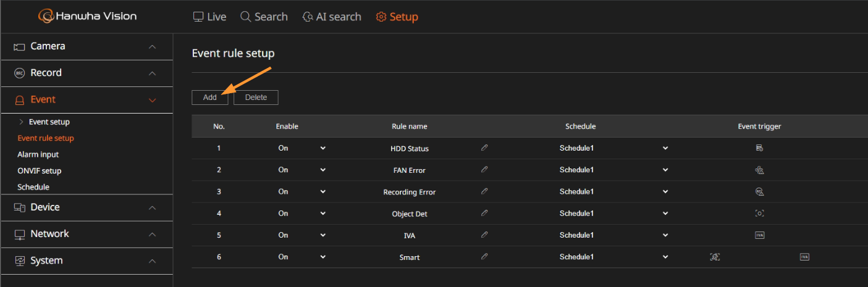868x287 pixels.
Task: Click pencil icon beside Recording Error
Action: 484,191
